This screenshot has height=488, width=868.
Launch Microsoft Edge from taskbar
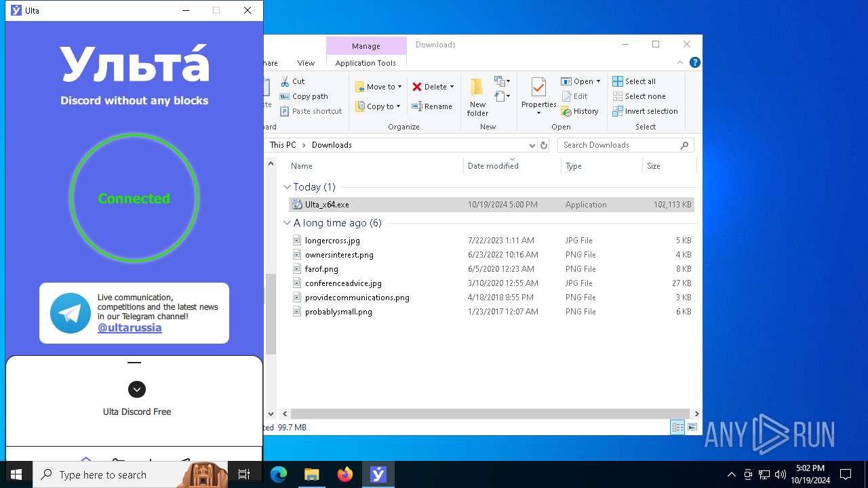[x=279, y=474]
